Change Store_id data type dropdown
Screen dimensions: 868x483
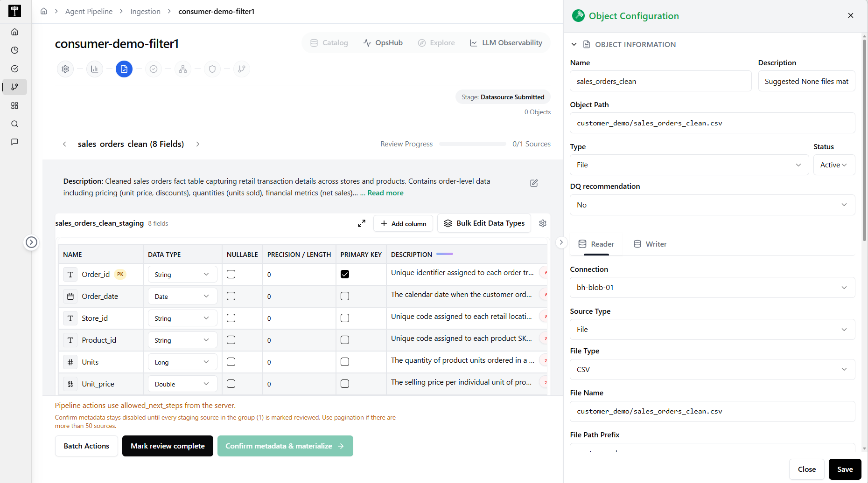coord(182,318)
